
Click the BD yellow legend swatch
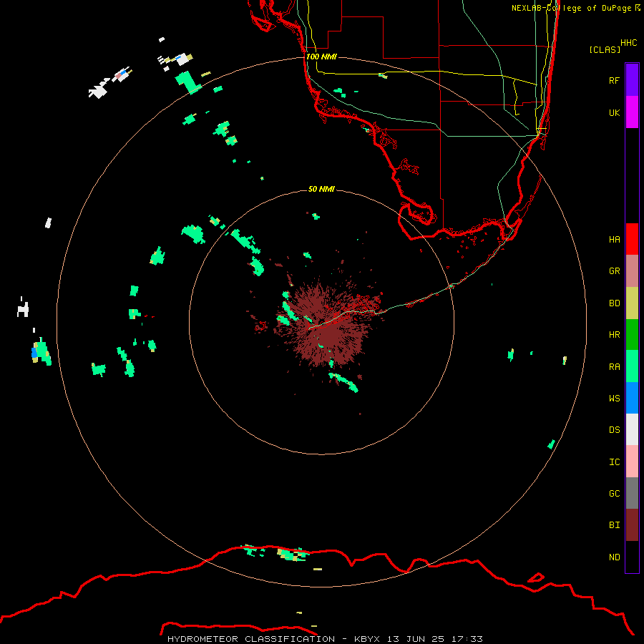point(632,303)
